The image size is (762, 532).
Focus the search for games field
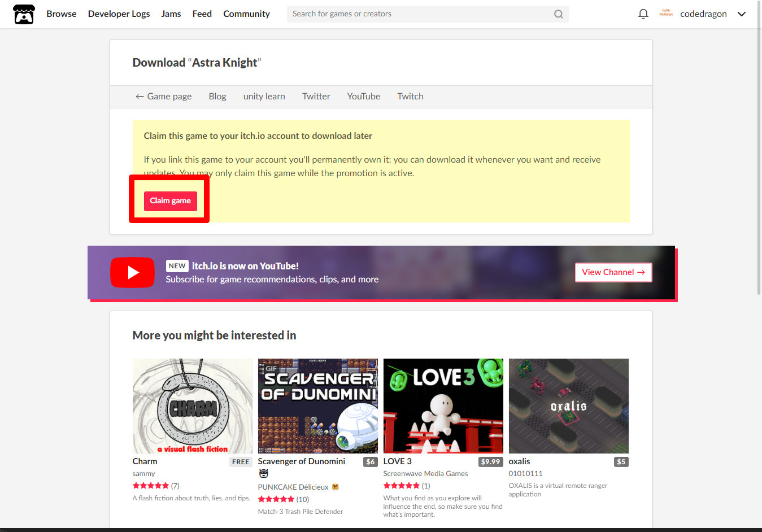(x=428, y=14)
